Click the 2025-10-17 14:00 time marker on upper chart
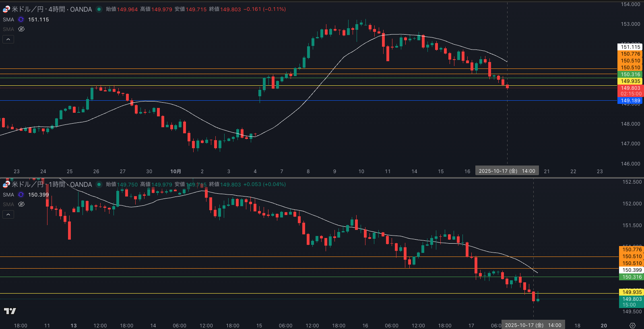644x329 pixels. pyautogui.click(x=507, y=171)
